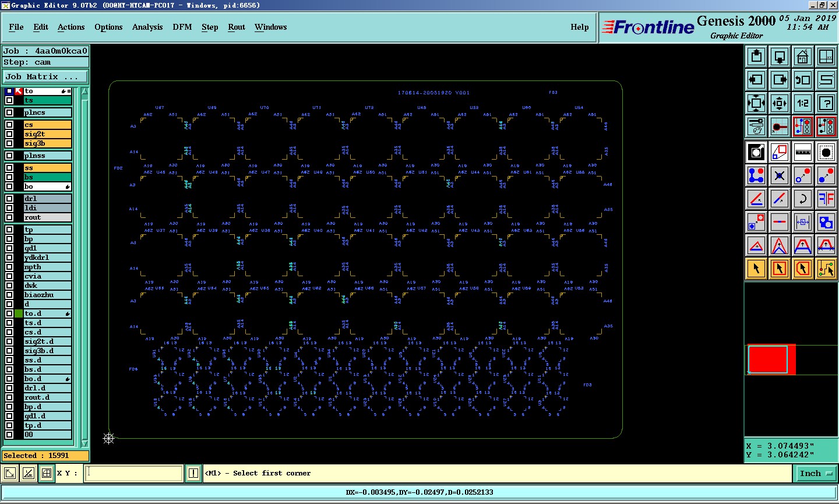Viewport: 839px width, 504px height.
Task: Select the ydkdrl layer name
Action: point(47,258)
